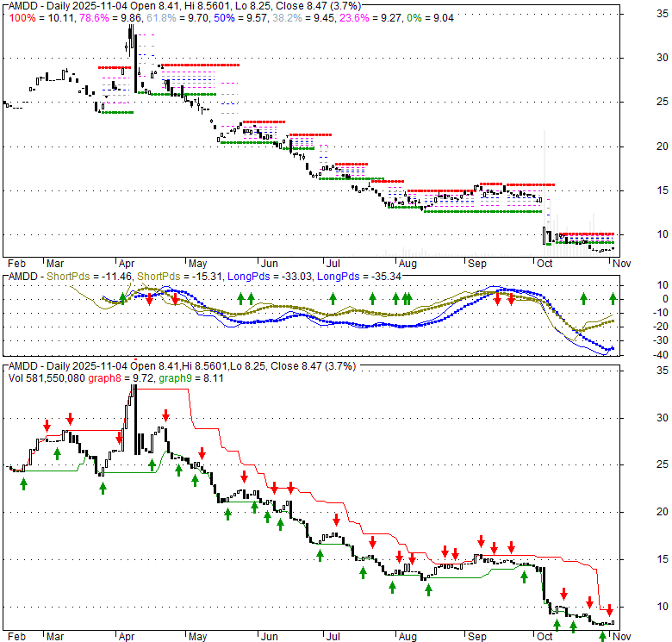Click the '25' price label on bottom chart
Screen dimensions: 672x642
tap(663, 464)
